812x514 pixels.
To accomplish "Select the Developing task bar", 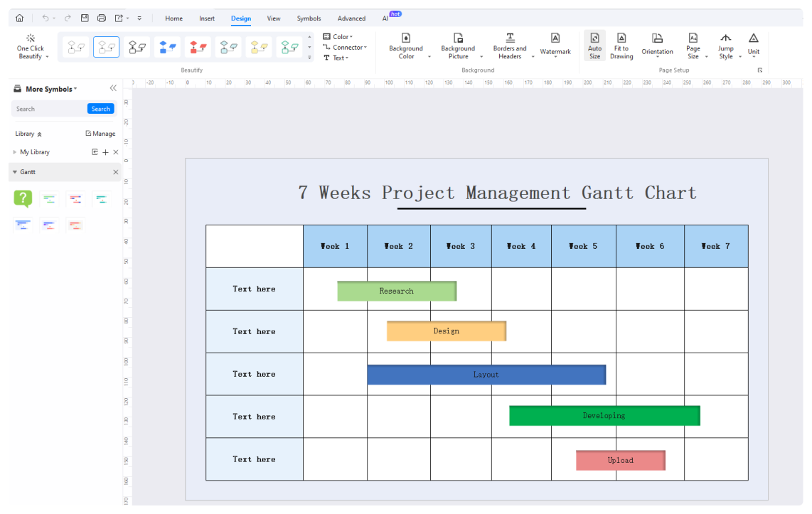I will click(604, 416).
